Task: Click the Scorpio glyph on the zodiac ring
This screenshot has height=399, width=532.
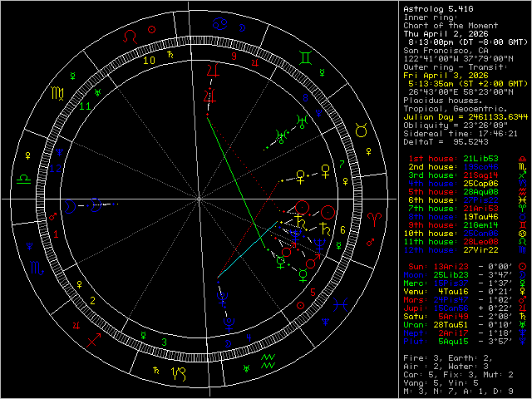Action: [x=36, y=268]
